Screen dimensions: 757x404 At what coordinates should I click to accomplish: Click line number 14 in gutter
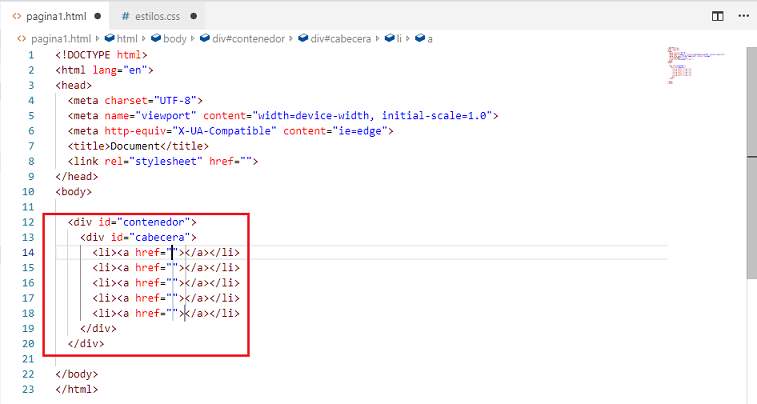pyautogui.click(x=28, y=252)
